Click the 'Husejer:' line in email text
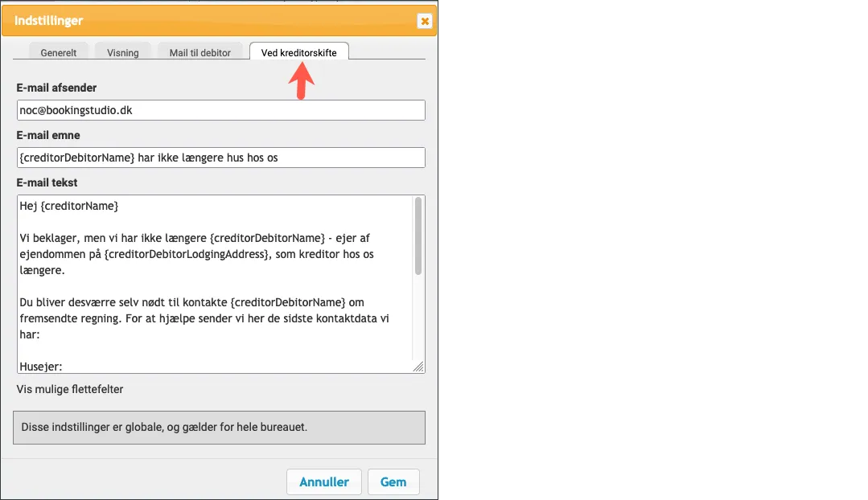 [x=40, y=367]
